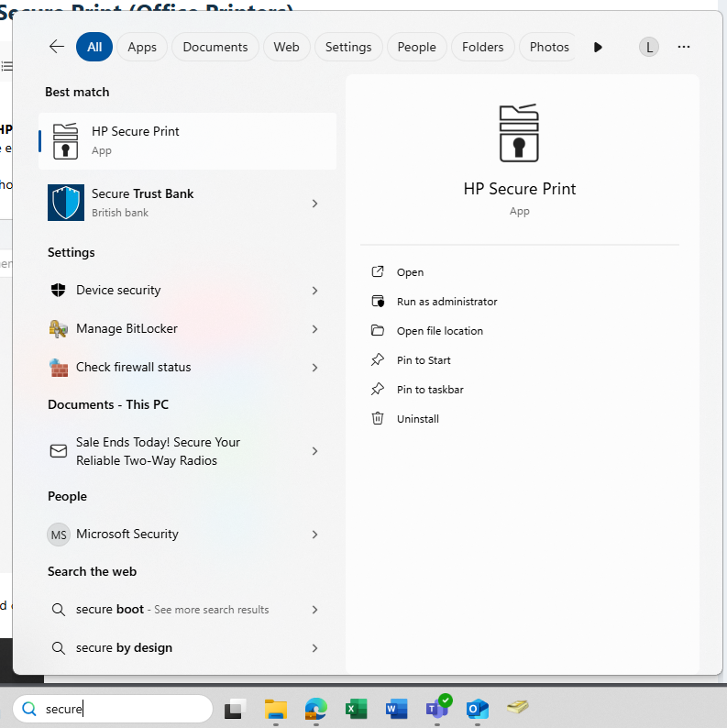The height and width of the screenshot is (728, 727).
Task: Expand the Sale Ends Today result chevron
Action: (x=314, y=451)
